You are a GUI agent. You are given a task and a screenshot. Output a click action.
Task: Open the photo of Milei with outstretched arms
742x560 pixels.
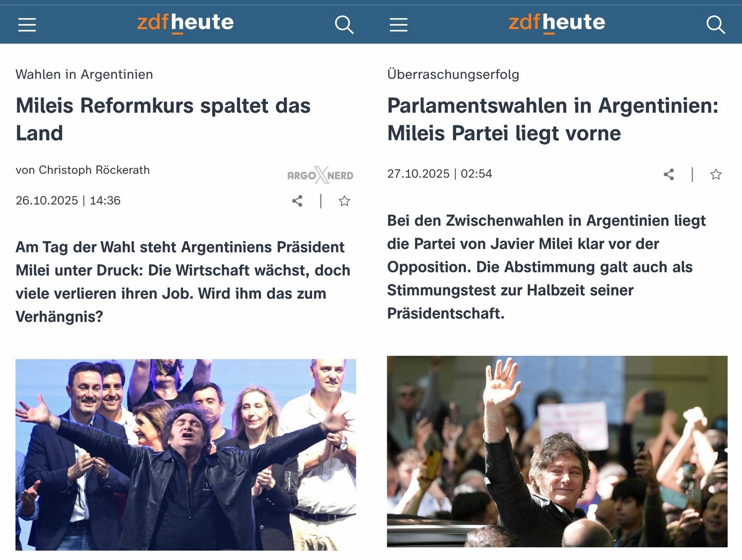185,454
